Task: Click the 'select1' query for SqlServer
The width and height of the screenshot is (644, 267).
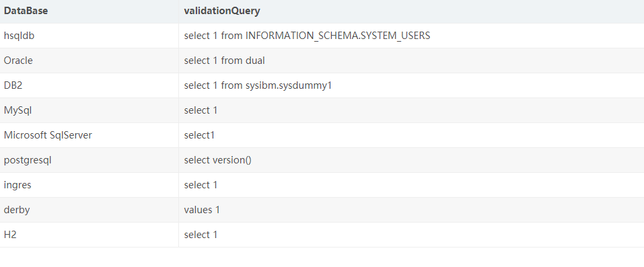Action: [199, 135]
